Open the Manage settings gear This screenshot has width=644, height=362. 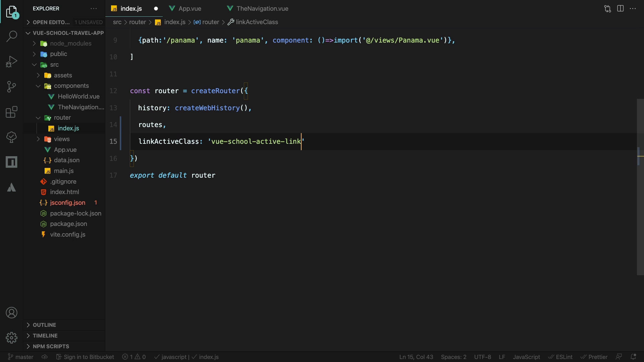coord(12,338)
